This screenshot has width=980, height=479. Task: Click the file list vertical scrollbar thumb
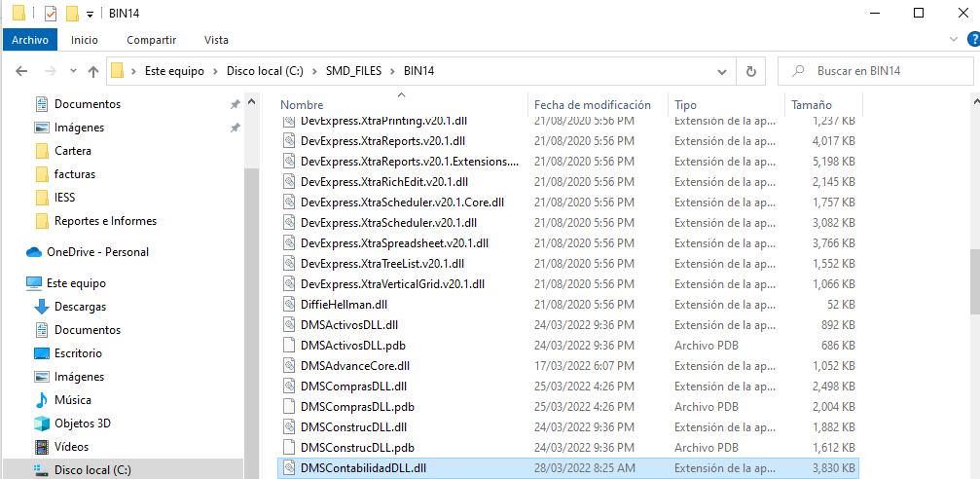(975, 280)
